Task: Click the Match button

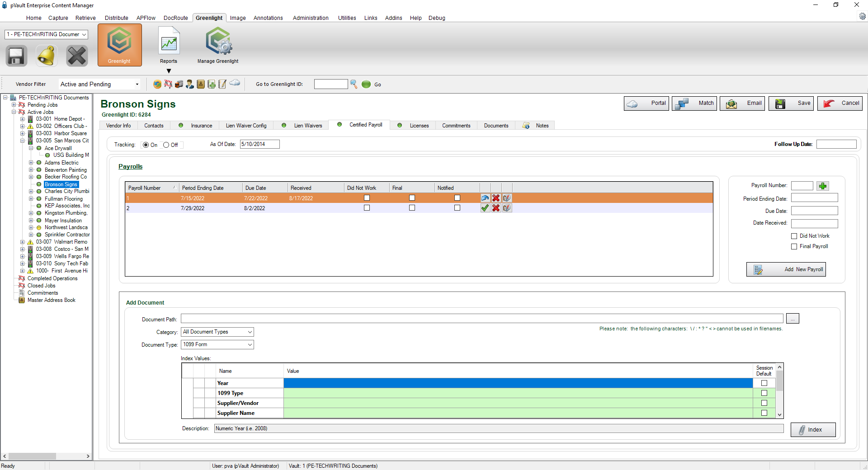Action: pos(694,103)
